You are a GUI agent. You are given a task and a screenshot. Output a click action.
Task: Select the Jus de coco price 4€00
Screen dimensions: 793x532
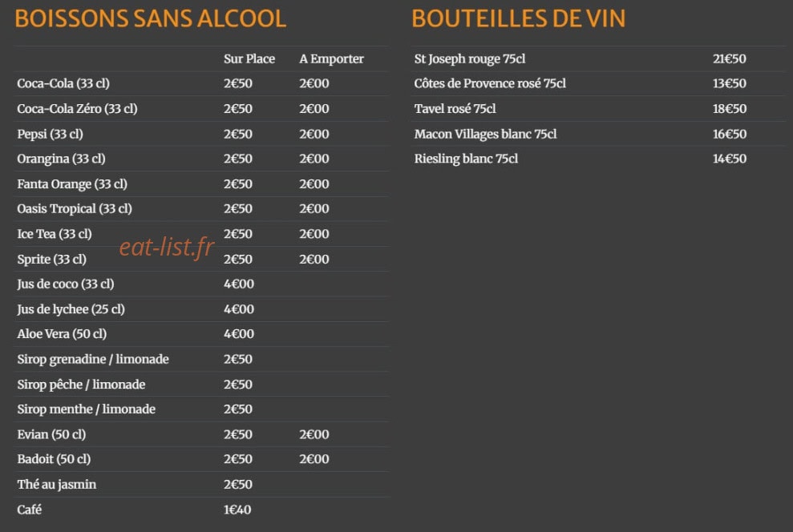(x=239, y=284)
